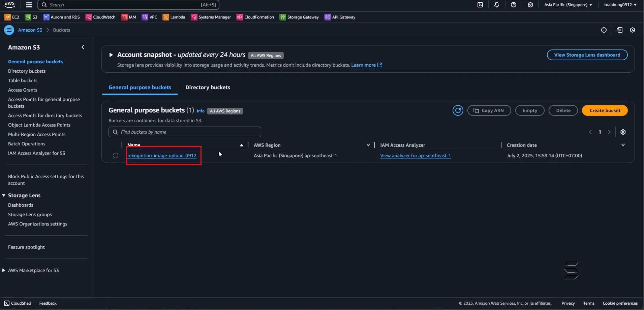
Task: Open S3 service shortcut in favorites bar
Action: click(x=31, y=17)
